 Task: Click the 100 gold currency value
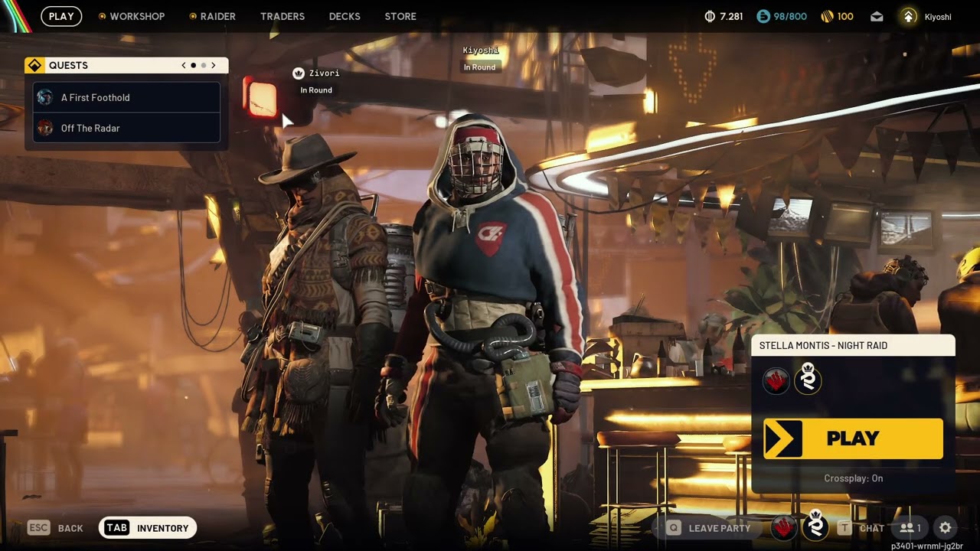pyautogui.click(x=845, y=16)
